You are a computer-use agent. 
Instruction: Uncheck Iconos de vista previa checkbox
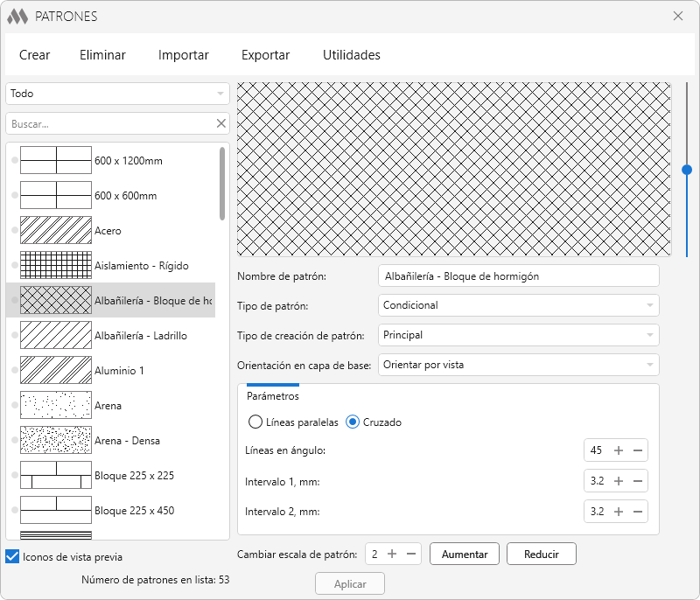12,556
